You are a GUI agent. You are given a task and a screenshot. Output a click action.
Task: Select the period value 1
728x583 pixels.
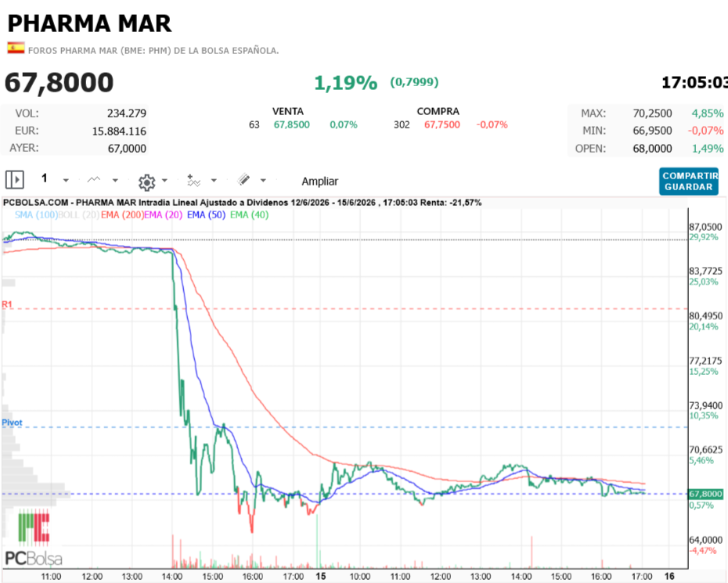tap(45, 178)
